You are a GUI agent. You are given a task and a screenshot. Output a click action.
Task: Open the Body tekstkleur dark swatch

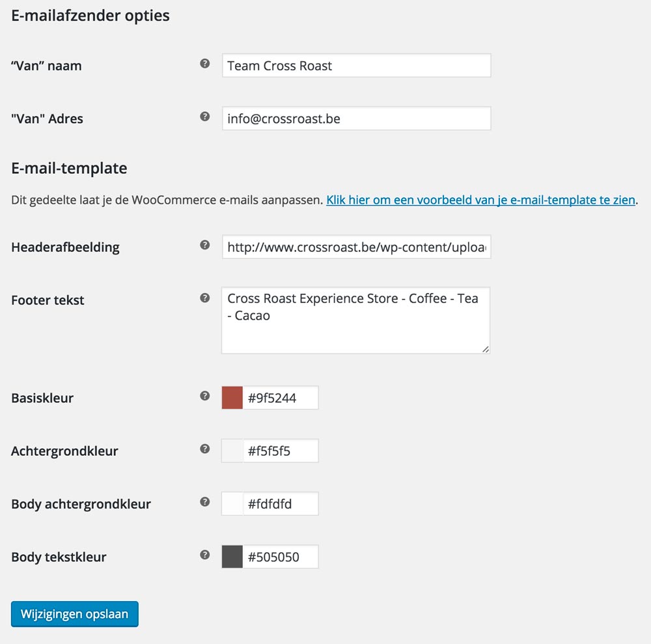pos(232,557)
